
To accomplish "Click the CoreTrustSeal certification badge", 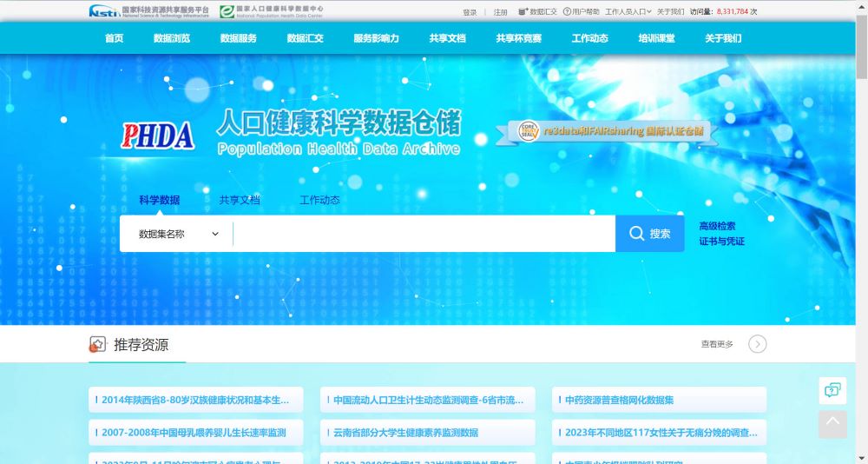I will (528, 131).
